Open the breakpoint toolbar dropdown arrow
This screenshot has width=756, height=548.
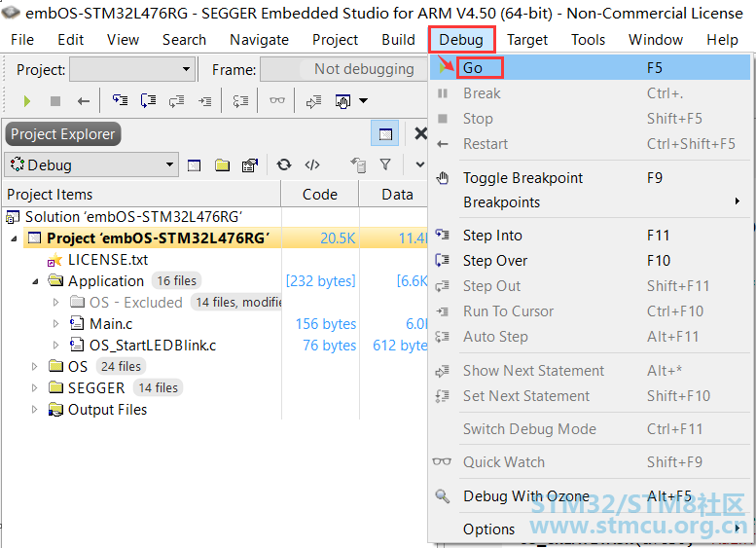(364, 101)
